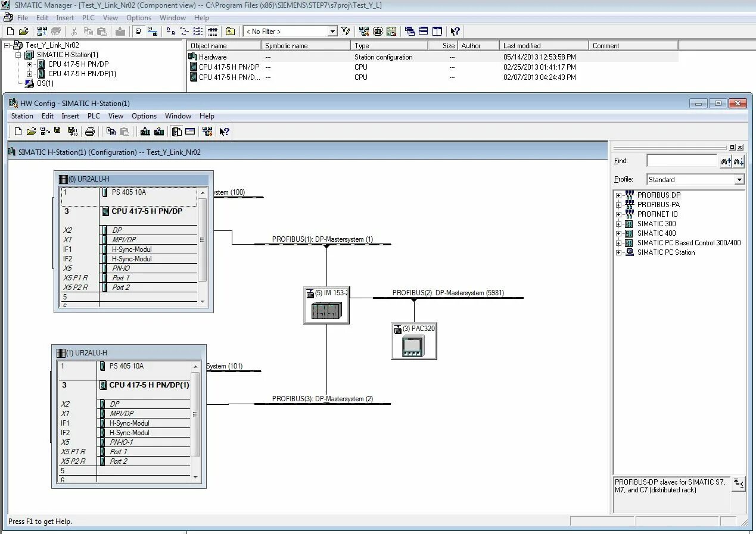Expand PROFIBUS DP catalog node
756x534 pixels.
pyautogui.click(x=618, y=195)
